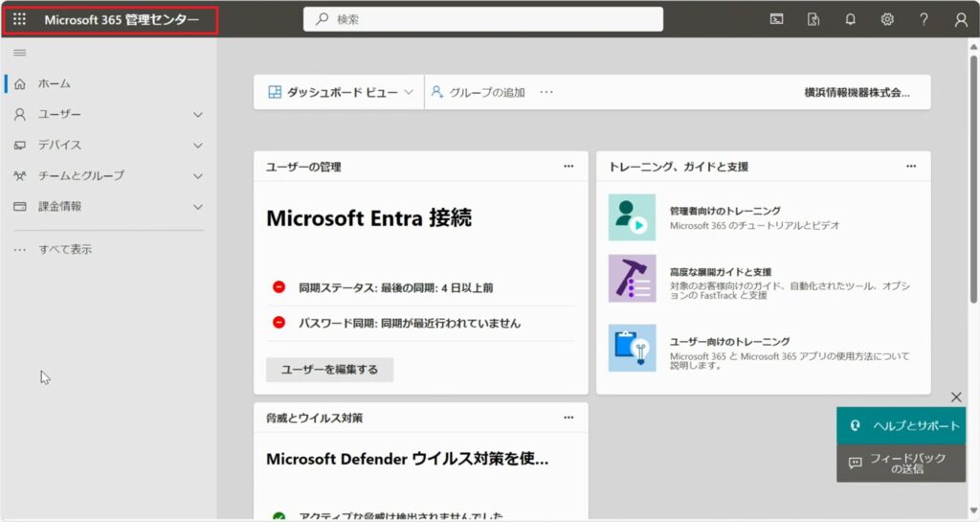
Task: Click the 脅威とウイルス対策 card title
Action: point(314,419)
